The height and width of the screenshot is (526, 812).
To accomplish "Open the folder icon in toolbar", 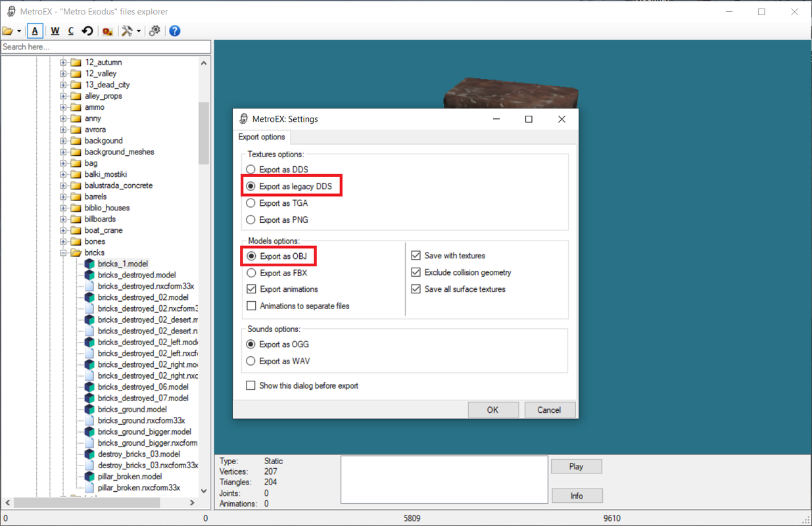I will [x=8, y=31].
